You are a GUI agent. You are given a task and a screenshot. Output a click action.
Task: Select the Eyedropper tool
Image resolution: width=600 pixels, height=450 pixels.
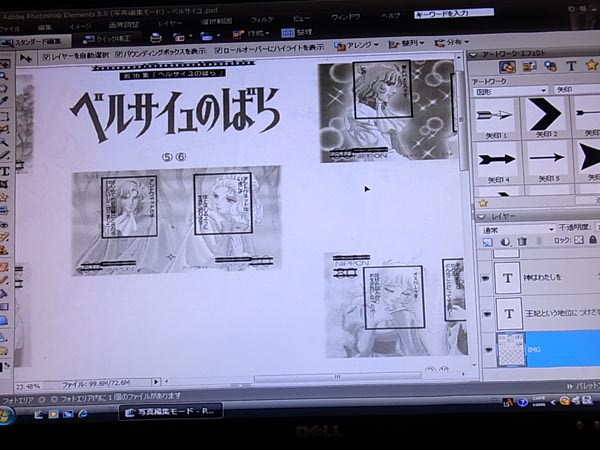(x=4, y=101)
